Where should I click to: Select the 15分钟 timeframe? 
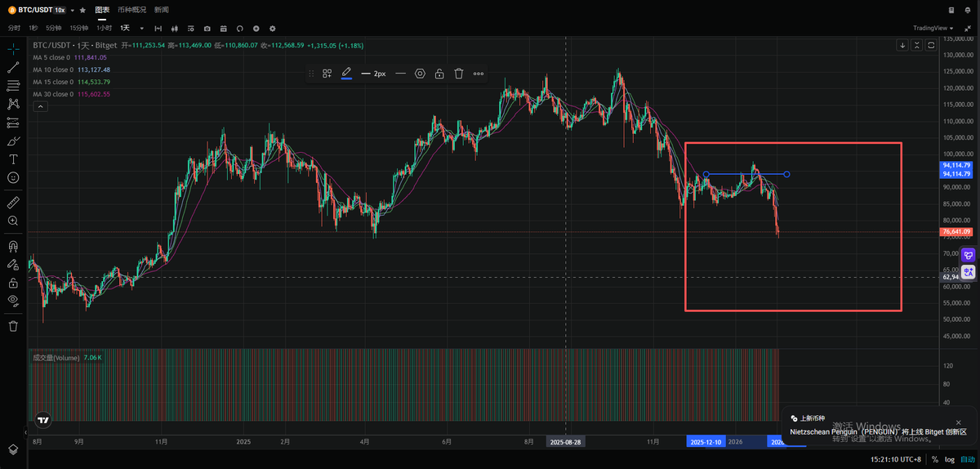click(79, 28)
